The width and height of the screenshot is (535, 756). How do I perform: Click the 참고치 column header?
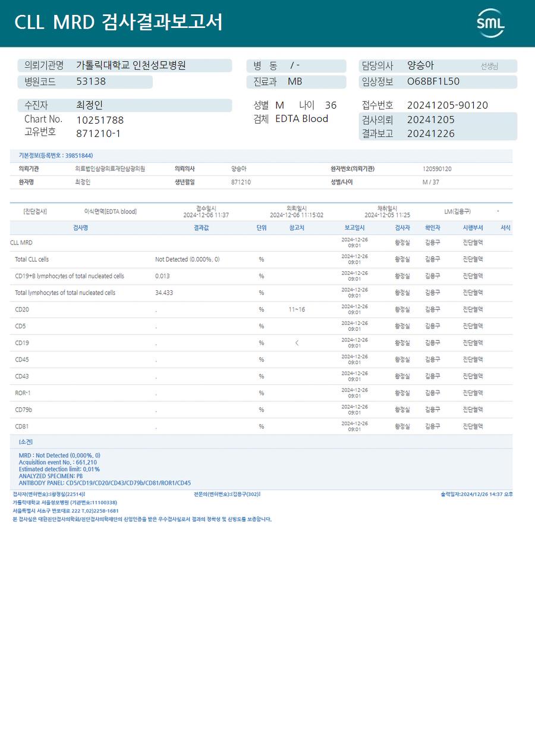[x=297, y=228]
